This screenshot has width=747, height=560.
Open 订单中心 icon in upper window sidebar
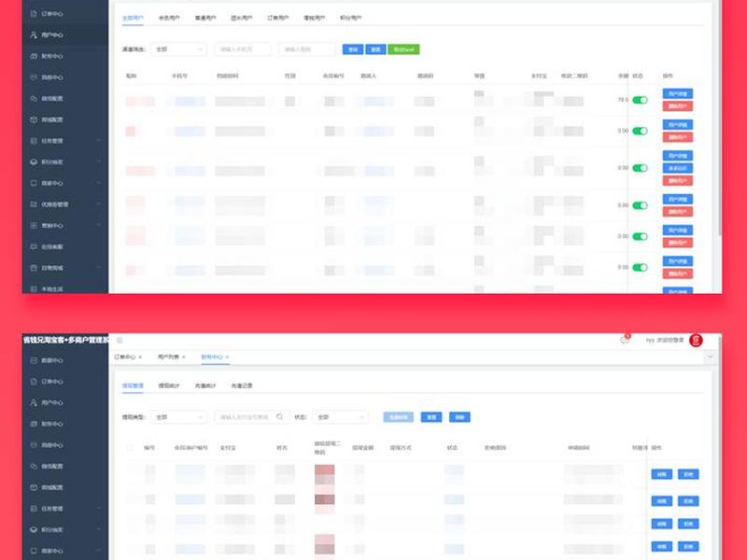tap(34, 14)
